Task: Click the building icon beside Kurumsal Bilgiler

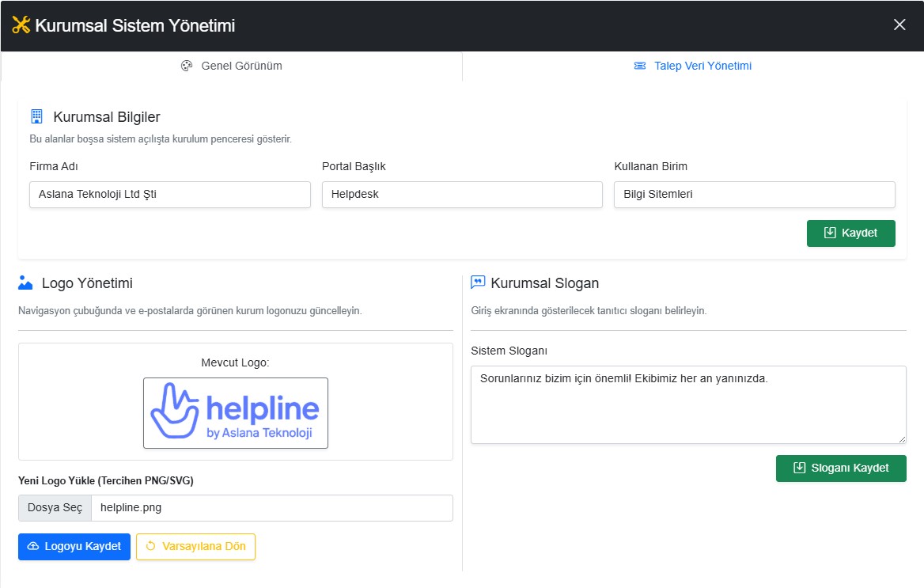Action: 36,117
